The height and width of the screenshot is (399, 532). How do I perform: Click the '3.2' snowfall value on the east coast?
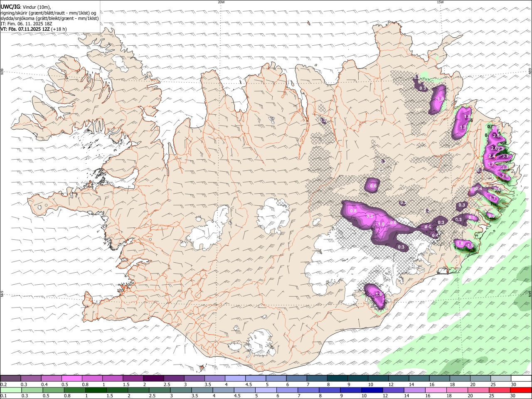pos(505,156)
